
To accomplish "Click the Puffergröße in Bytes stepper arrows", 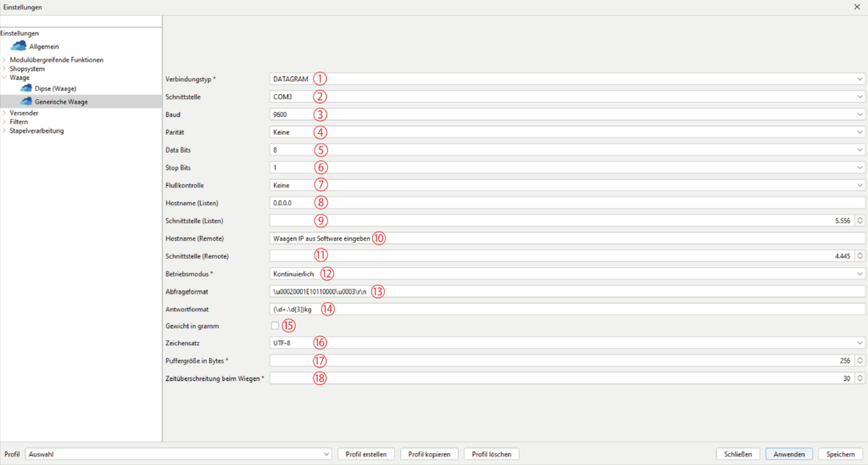I will coord(860,361).
